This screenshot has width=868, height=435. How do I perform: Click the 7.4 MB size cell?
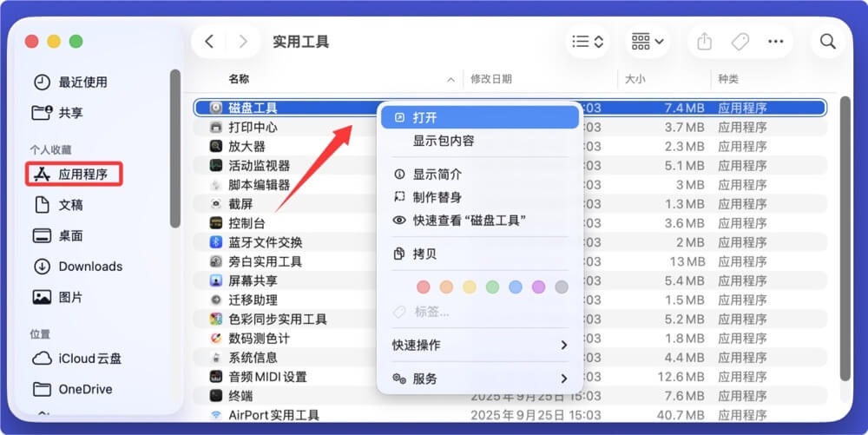[684, 108]
